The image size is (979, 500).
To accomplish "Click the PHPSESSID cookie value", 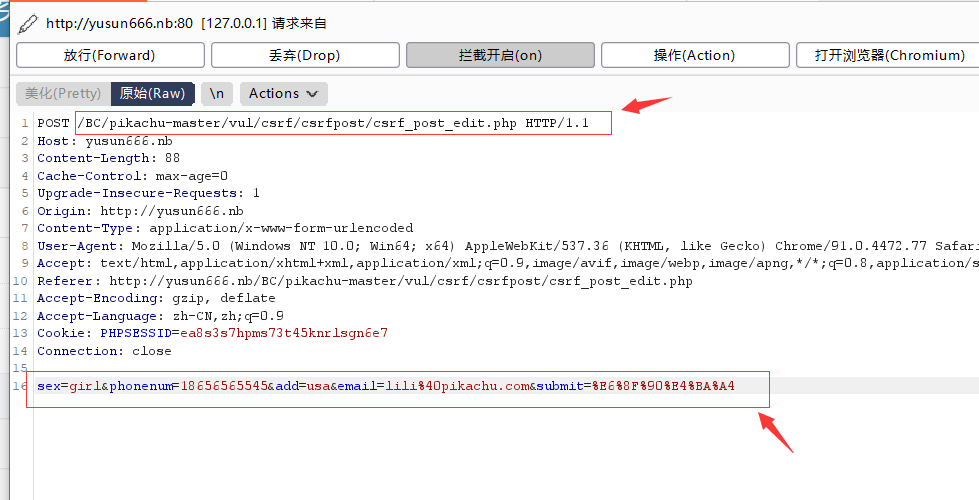I will [x=284, y=333].
